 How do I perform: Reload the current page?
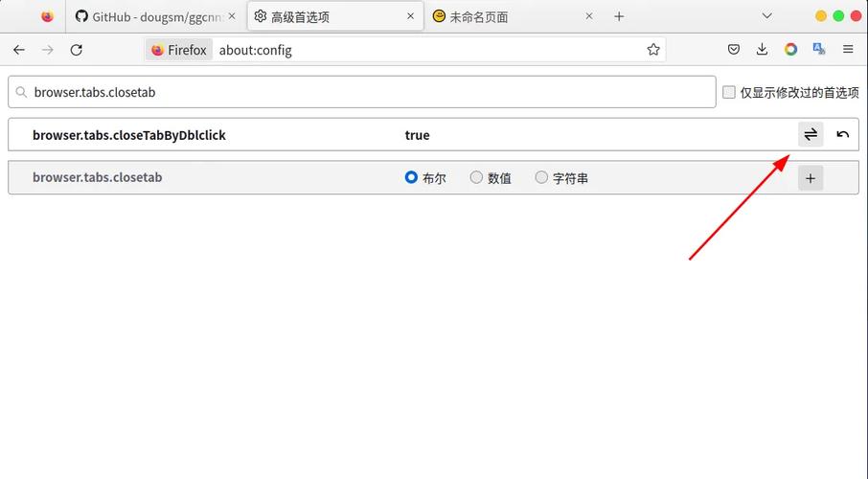tap(77, 50)
